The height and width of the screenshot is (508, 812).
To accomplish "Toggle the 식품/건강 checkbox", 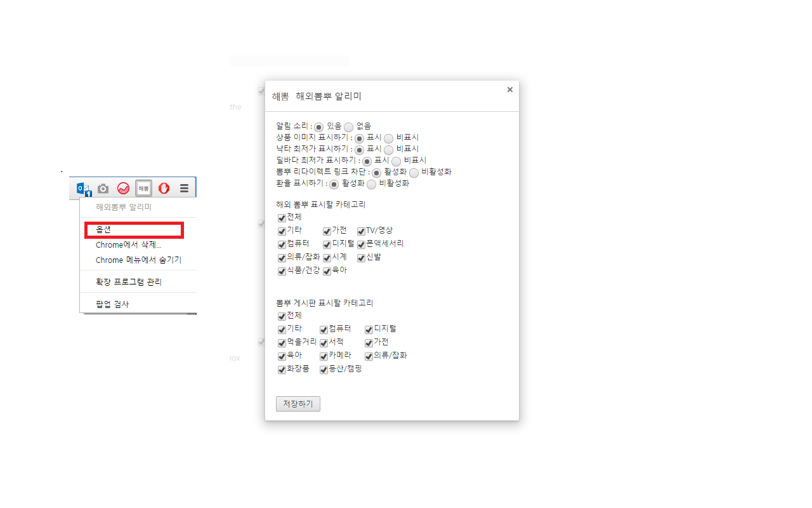I will click(x=282, y=271).
